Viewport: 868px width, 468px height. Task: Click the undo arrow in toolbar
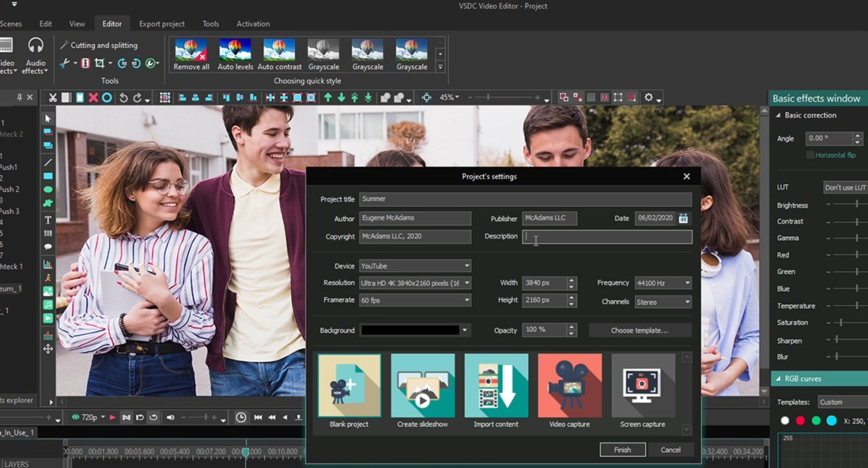pyautogui.click(x=124, y=98)
